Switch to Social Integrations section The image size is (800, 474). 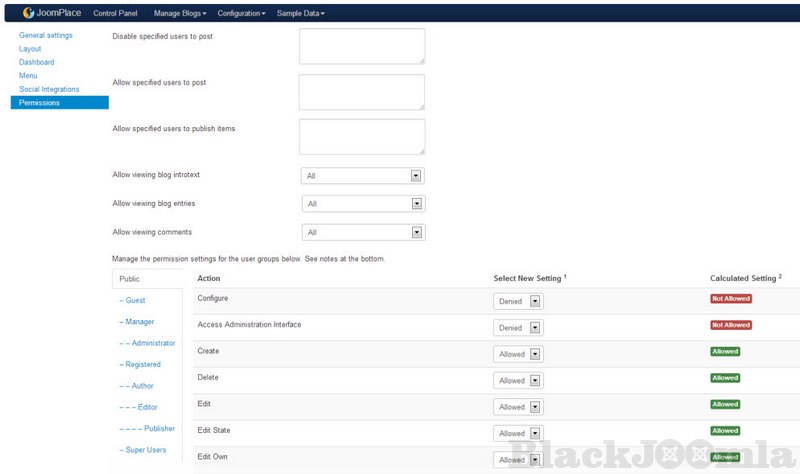pyautogui.click(x=49, y=89)
